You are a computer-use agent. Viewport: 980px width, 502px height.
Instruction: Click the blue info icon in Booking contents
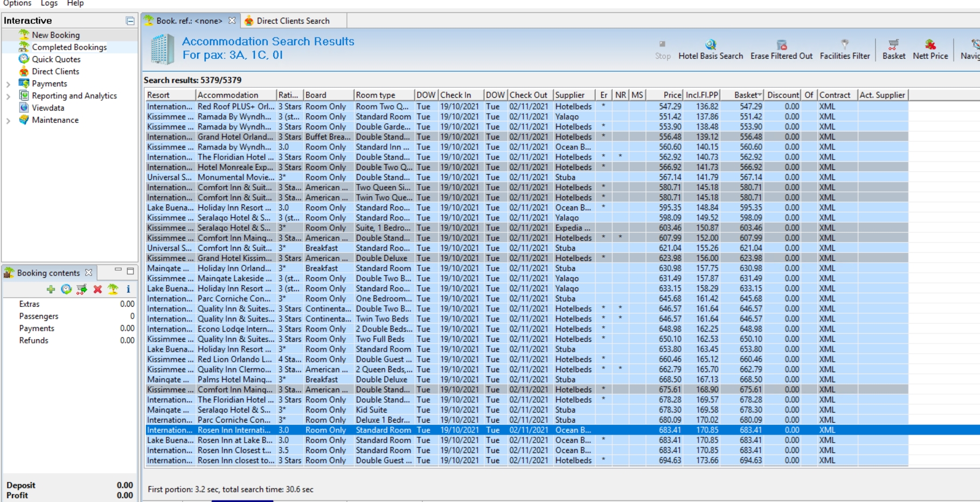(x=128, y=289)
